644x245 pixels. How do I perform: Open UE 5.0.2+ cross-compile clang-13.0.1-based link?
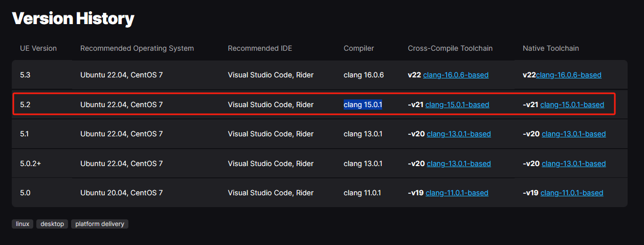(x=458, y=164)
